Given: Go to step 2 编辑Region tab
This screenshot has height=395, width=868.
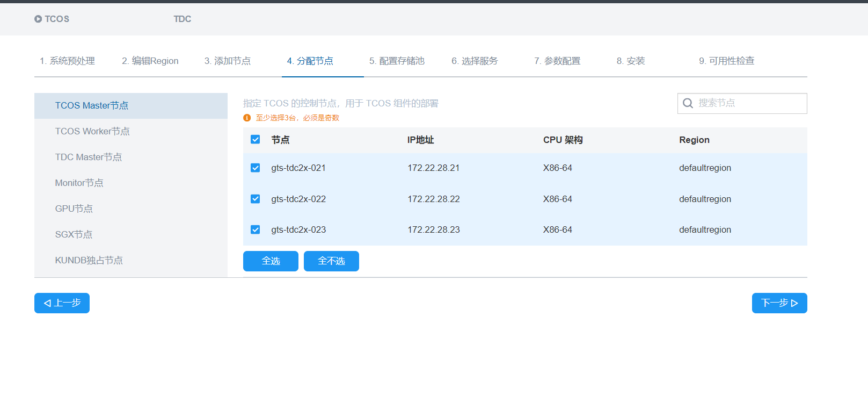Looking at the screenshot, I should [x=150, y=61].
